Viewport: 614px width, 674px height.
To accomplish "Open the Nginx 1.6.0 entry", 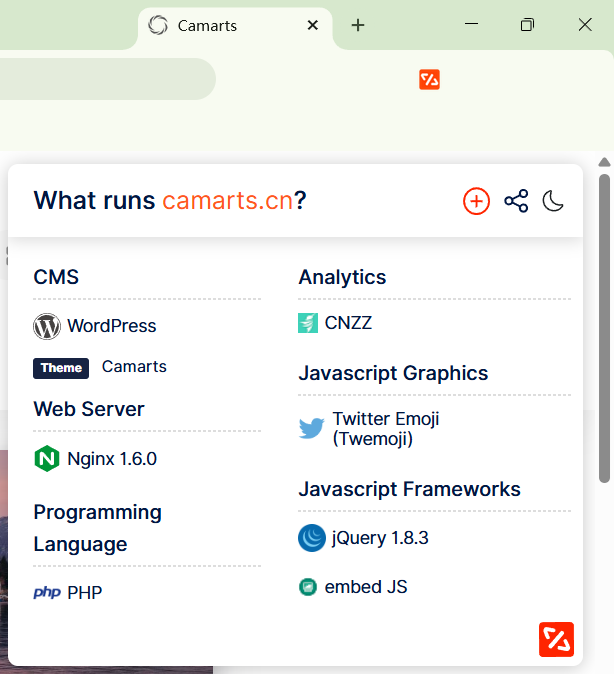I will (x=112, y=459).
